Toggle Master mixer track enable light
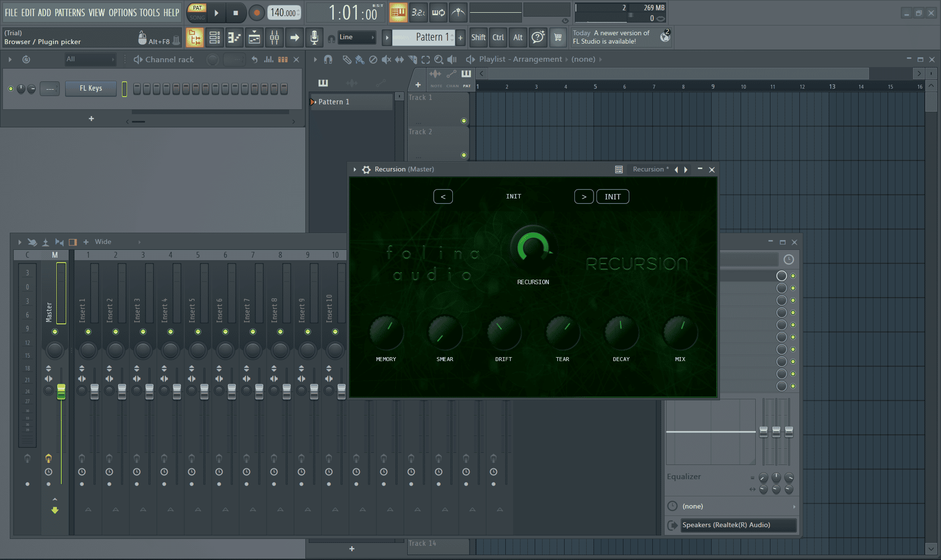Viewport: 941px width, 560px height. point(55,332)
